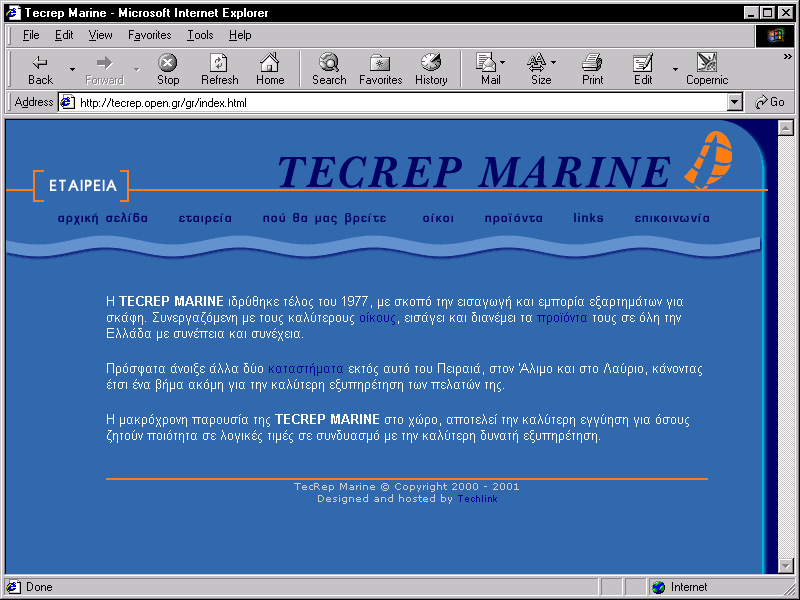Screen dimensions: 800x600
Task: Expand the Forward button history dropdown
Action: pos(137,69)
